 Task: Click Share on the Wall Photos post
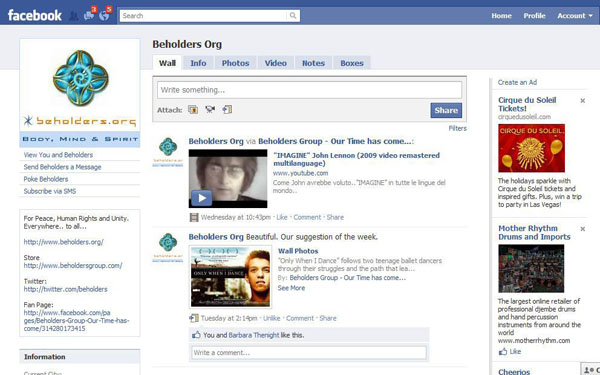pyautogui.click(x=328, y=318)
